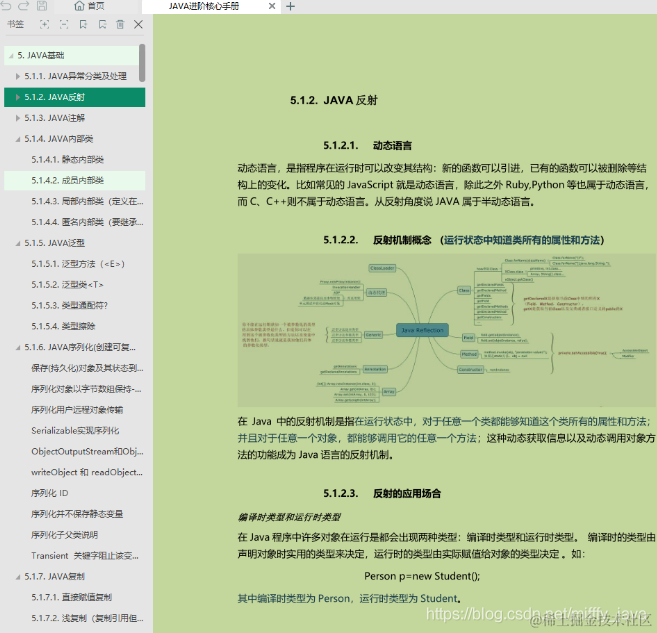
Task: Go to bookmark 5.1.5.2. 泛型类<T>
Action: 67,285
